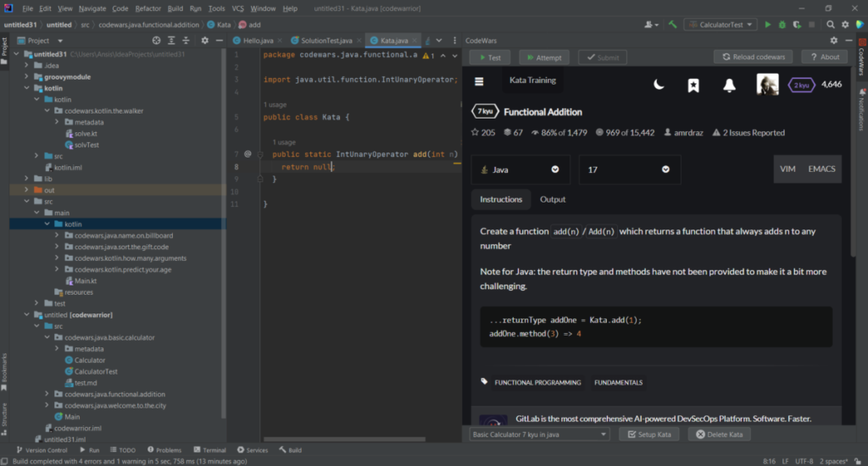The height and width of the screenshot is (466, 868).
Task: Open CodeWars hamburger menu
Action: 480,81
